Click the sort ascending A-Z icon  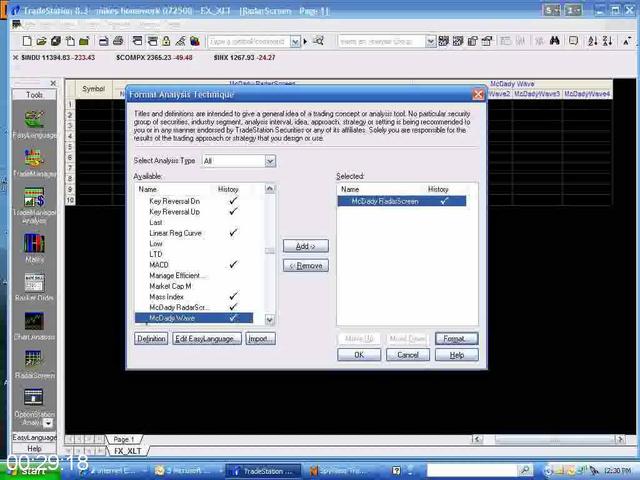pos(592,41)
